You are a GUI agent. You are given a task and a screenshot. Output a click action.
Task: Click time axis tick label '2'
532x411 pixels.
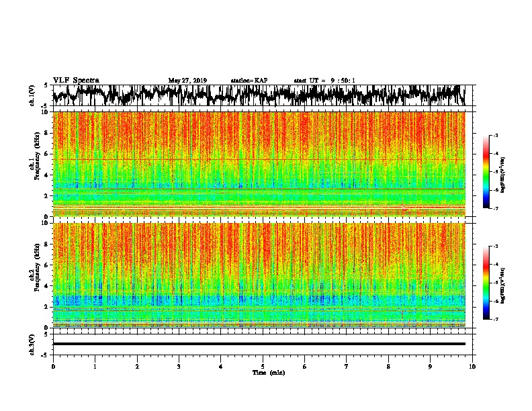[x=137, y=367]
